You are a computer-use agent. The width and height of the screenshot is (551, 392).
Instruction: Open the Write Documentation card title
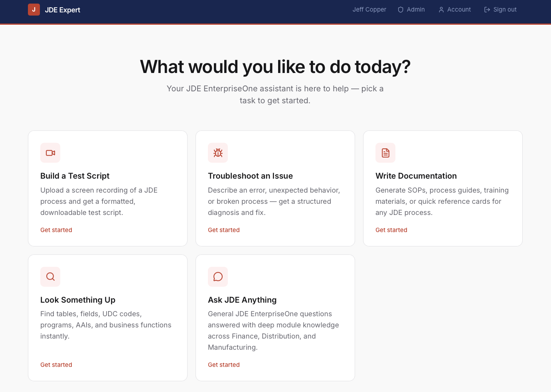coord(416,176)
